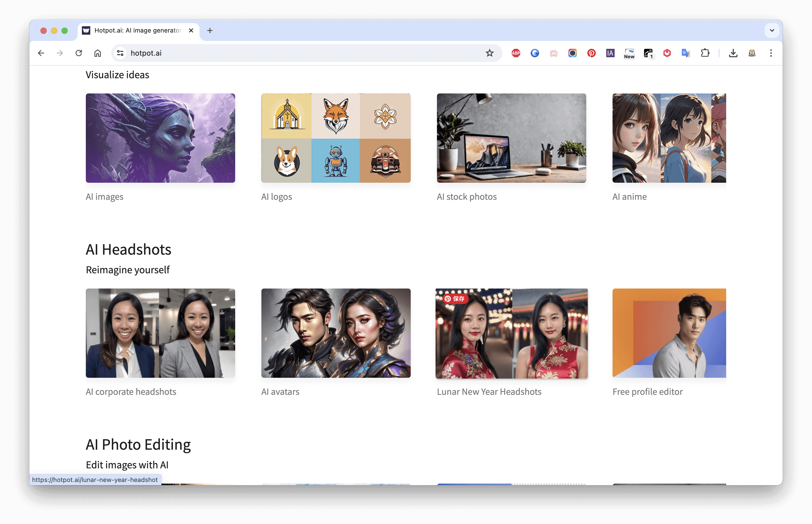
Task: Click the Visualize ideas subtitle
Action: click(117, 75)
